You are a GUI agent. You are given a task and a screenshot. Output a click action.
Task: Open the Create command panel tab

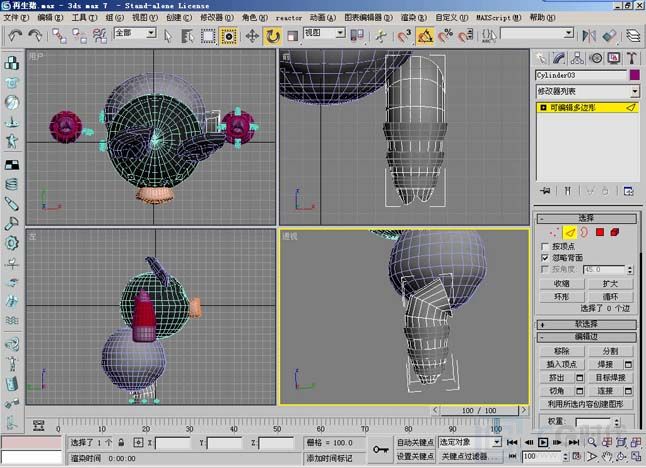(541, 58)
